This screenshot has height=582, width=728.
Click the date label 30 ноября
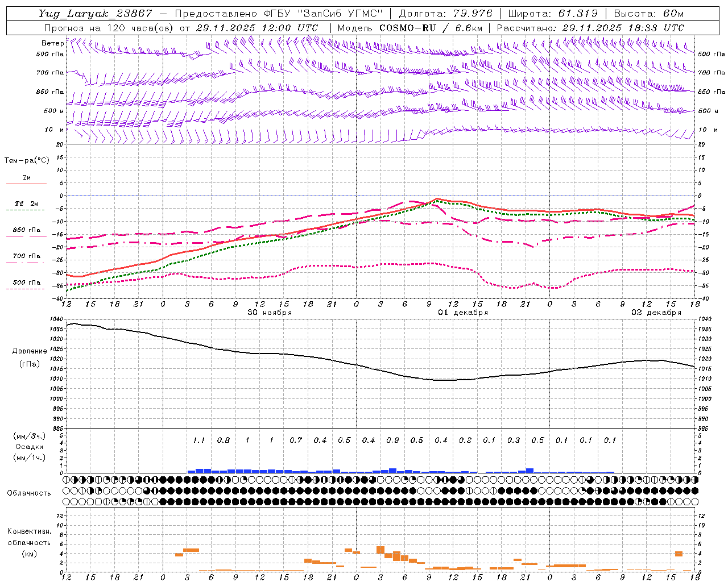tap(270, 313)
